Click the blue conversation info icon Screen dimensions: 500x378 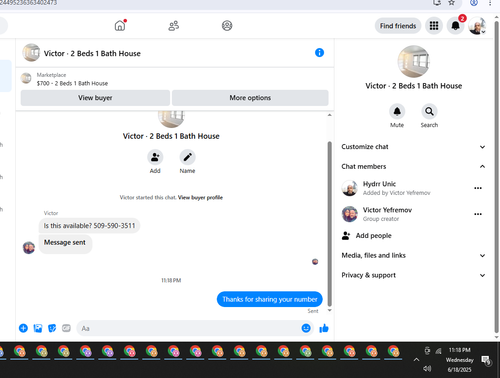tap(319, 53)
